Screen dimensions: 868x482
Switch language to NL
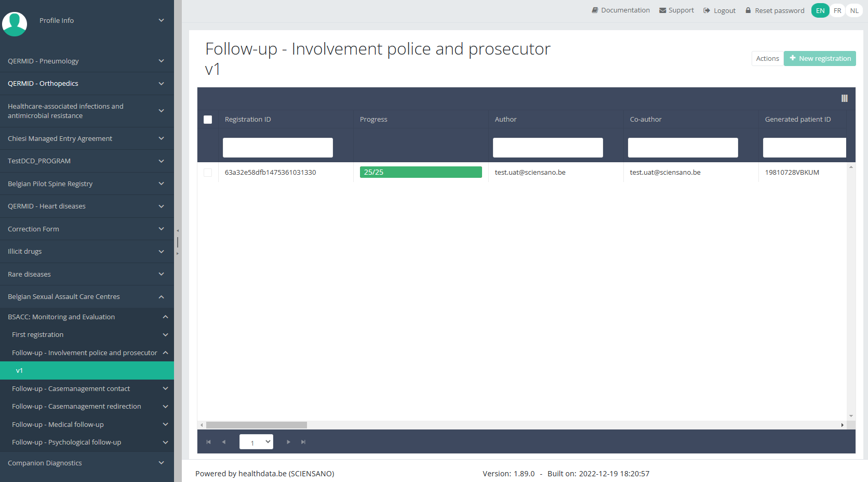tap(854, 10)
